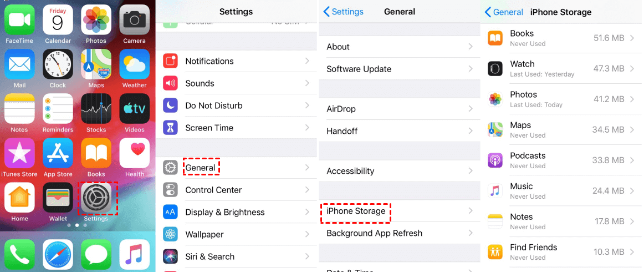This screenshot has width=644, height=272.
Task: Launch the Stocks app
Action: [x=96, y=109]
